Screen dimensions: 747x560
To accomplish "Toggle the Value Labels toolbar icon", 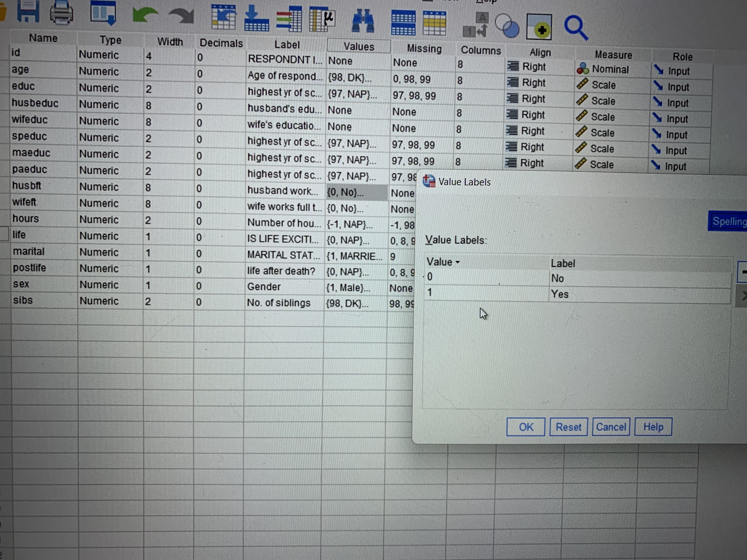I will (476, 25).
